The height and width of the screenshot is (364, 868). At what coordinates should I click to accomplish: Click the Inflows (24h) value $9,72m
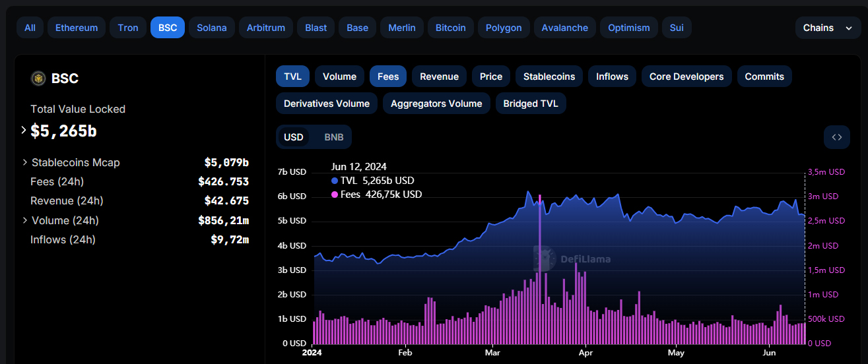(x=230, y=239)
